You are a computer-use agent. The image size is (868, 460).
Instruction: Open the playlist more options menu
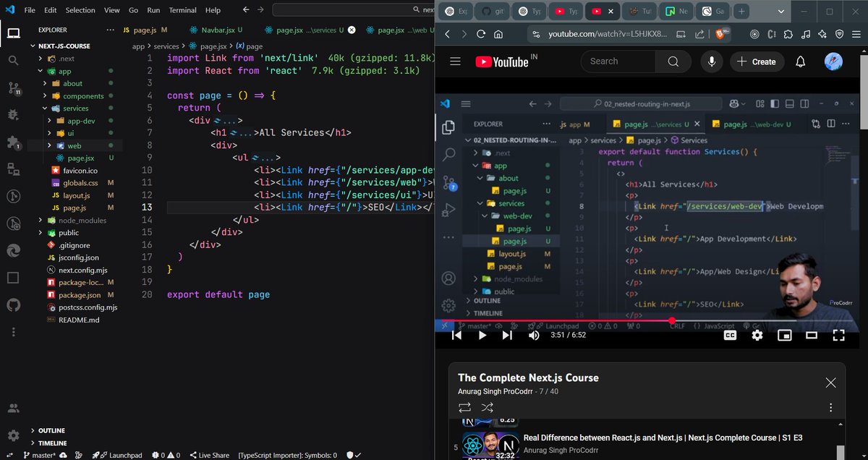click(830, 408)
